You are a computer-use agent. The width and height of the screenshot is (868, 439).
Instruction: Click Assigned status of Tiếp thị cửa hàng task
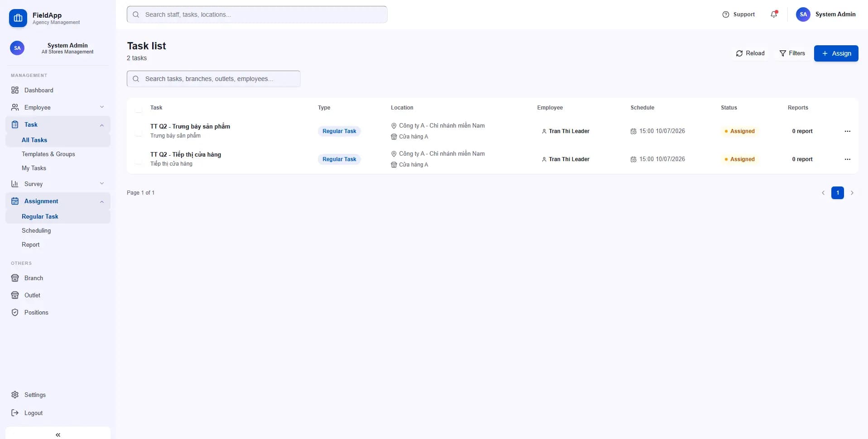(739, 159)
